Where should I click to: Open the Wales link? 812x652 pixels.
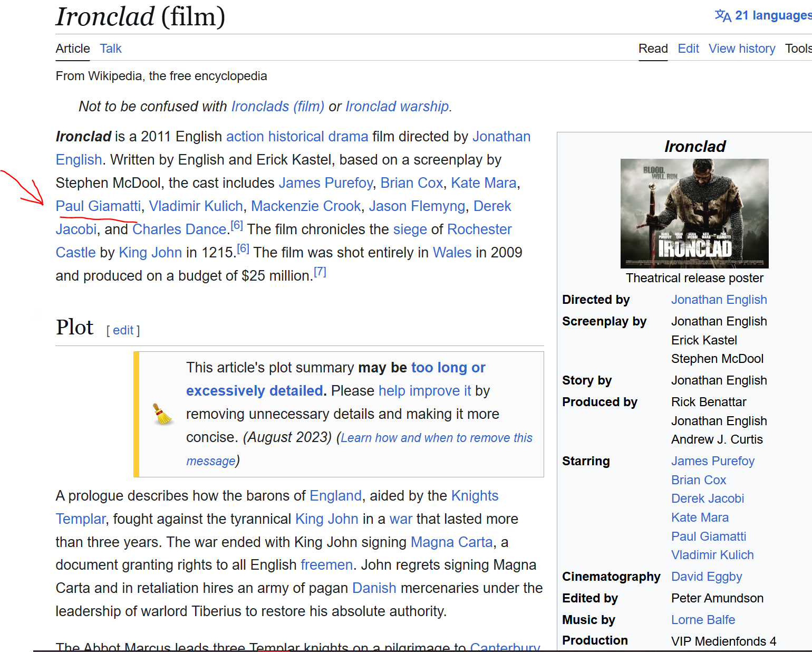pyautogui.click(x=452, y=253)
